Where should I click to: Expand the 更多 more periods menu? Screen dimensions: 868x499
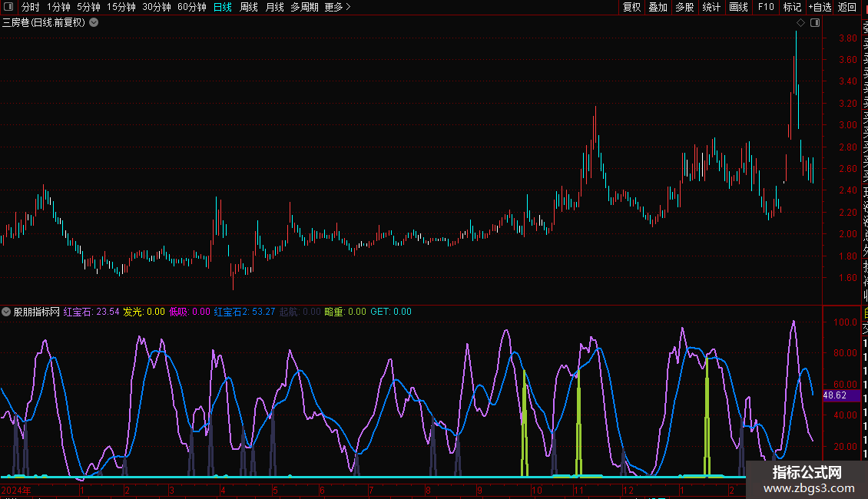(338, 7)
